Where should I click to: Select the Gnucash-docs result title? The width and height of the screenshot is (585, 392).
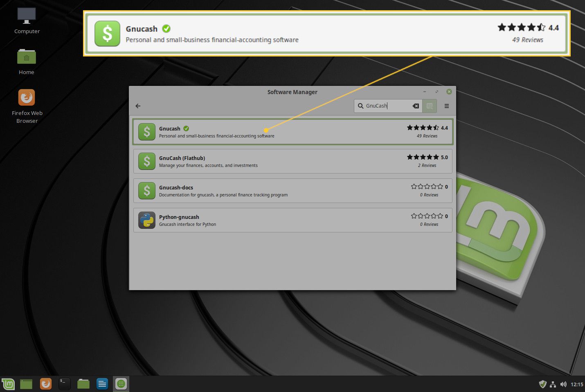(176, 187)
